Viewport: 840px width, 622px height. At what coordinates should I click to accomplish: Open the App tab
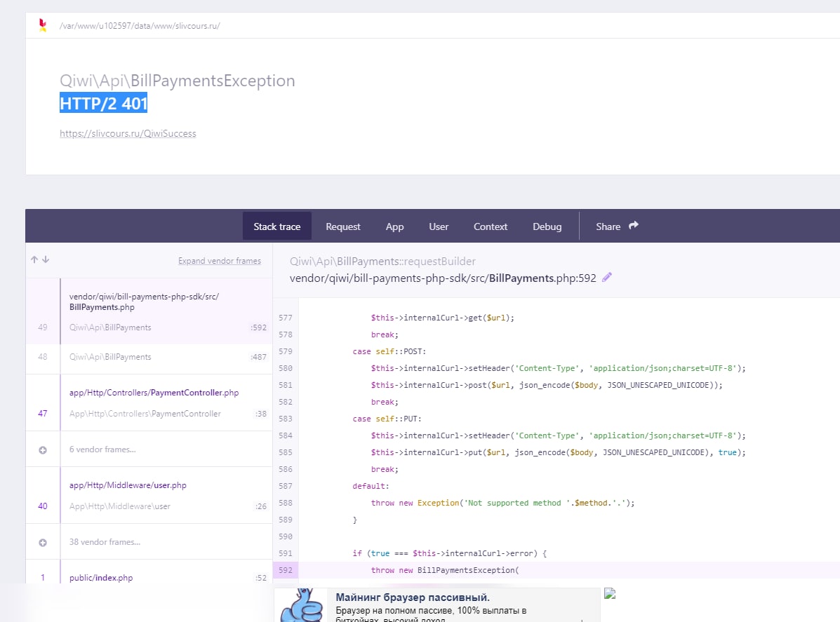click(x=395, y=227)
